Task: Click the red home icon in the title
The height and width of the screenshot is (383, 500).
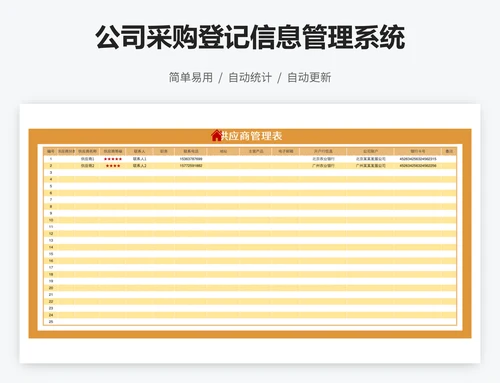Action: point(216,135)
